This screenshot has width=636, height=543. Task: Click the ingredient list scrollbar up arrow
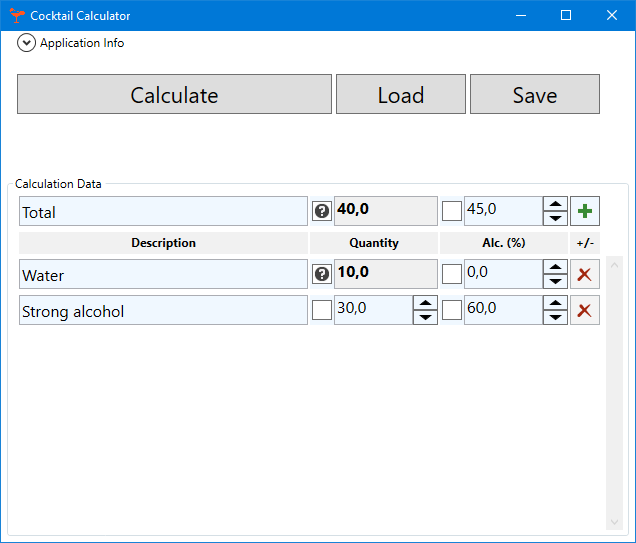pyautogui.click(x=615, y=265)
